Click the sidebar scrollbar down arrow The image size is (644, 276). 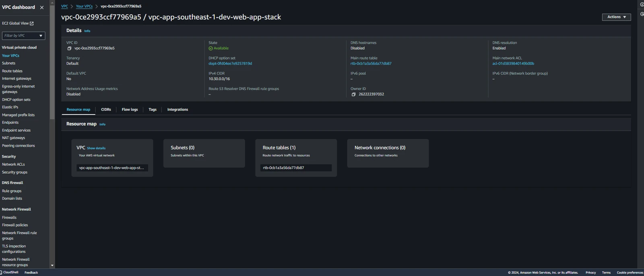[52, 266]
